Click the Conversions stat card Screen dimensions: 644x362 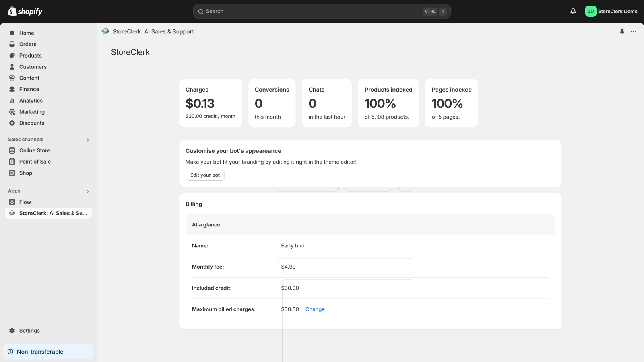point(272,103)
